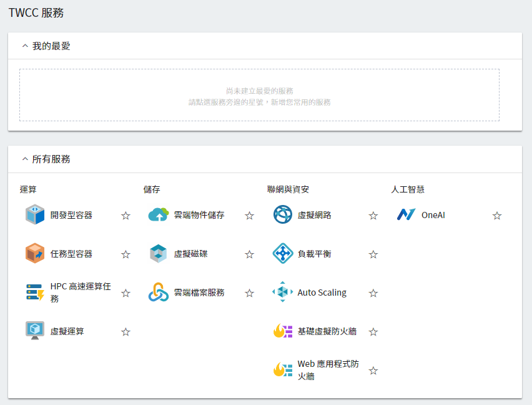This screenshot has width=532, height=405.
Task: Open the 虛擬運算 service icon
Action: pos(34,331)
